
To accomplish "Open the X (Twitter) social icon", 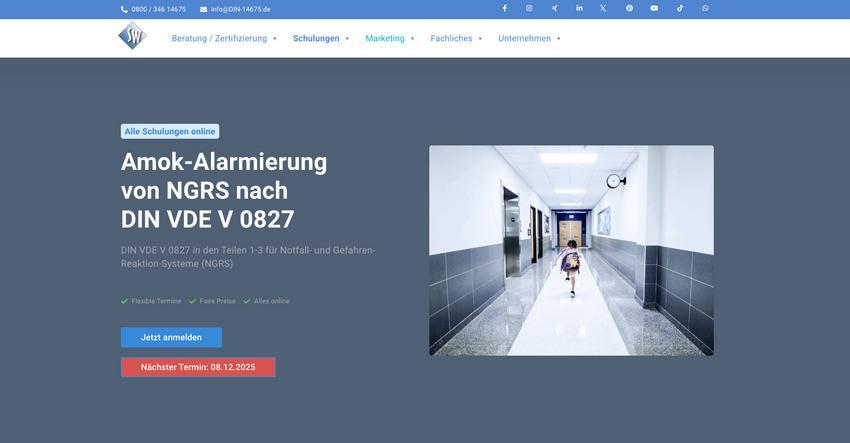I will [603, 8].
